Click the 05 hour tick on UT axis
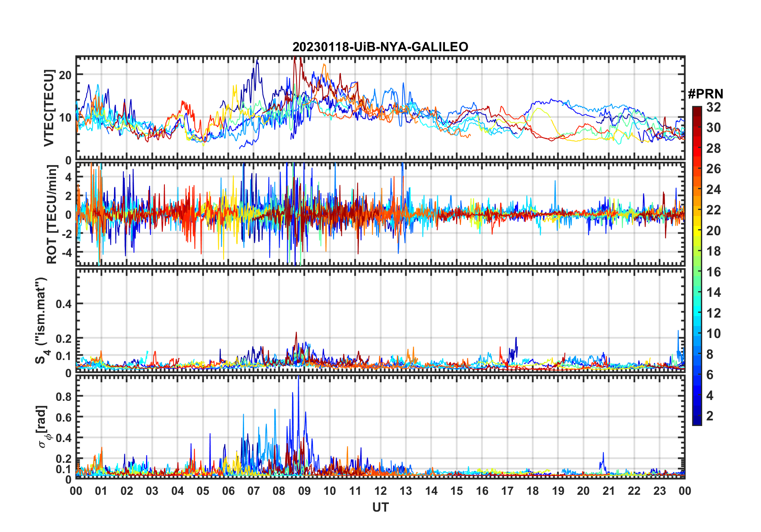The height and width of the screenshot is (532, 761). tap(203, 491)
